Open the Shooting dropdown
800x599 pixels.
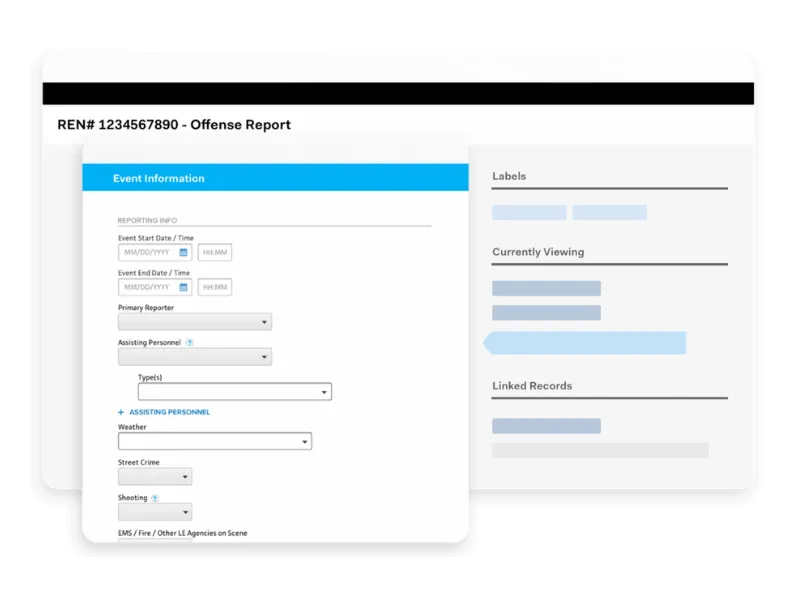click(155, 512)
